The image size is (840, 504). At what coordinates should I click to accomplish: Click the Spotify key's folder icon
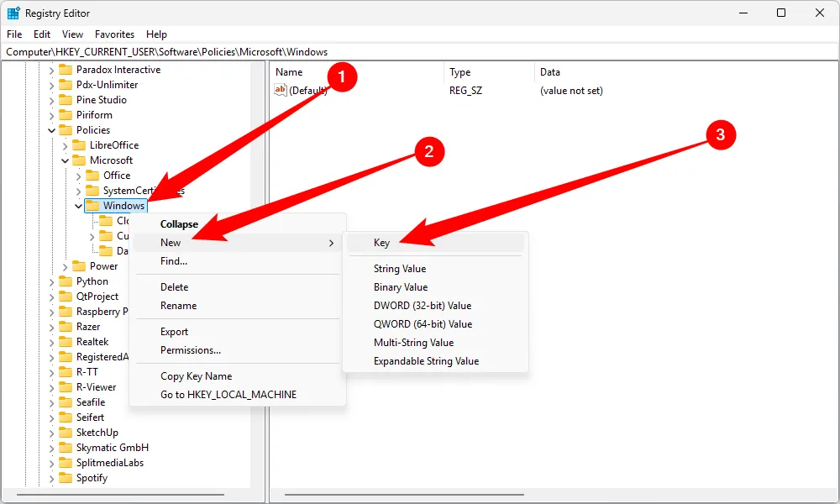coord(66,477)
